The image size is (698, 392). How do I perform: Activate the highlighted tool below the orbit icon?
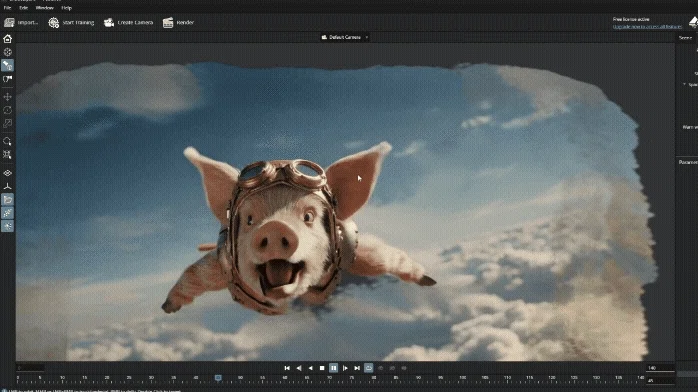tap(8, 65)
